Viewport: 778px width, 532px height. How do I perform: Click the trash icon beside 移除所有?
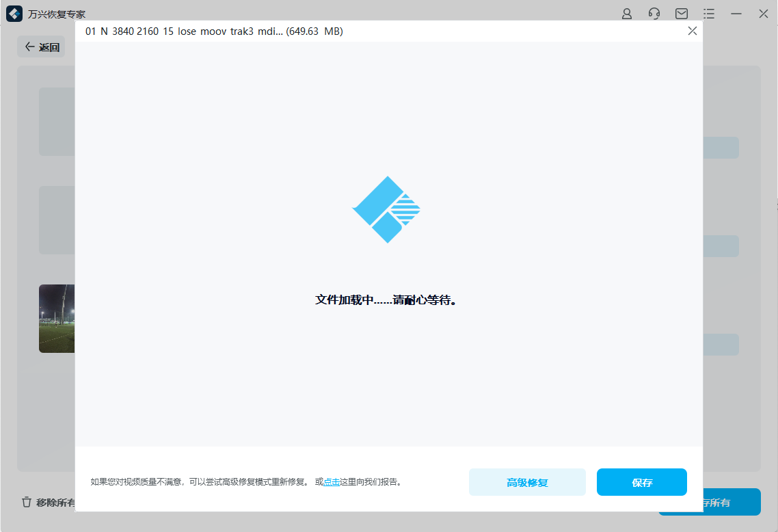click(x=26, y=501)
